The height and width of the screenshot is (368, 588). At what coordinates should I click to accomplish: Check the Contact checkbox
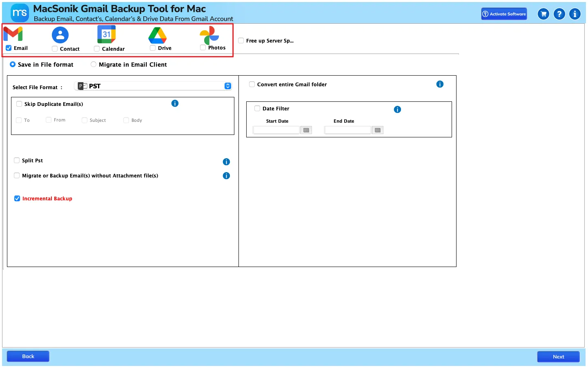(x=55, y=49)
